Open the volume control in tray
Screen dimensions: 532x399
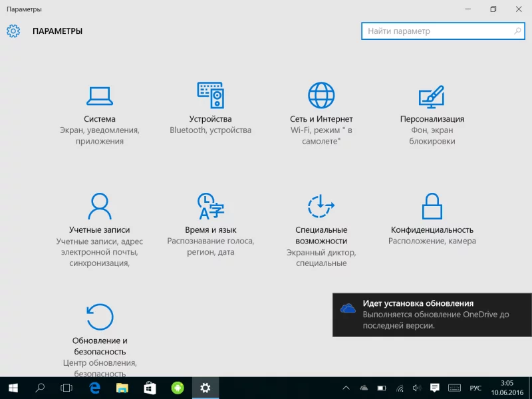(417, 388)
